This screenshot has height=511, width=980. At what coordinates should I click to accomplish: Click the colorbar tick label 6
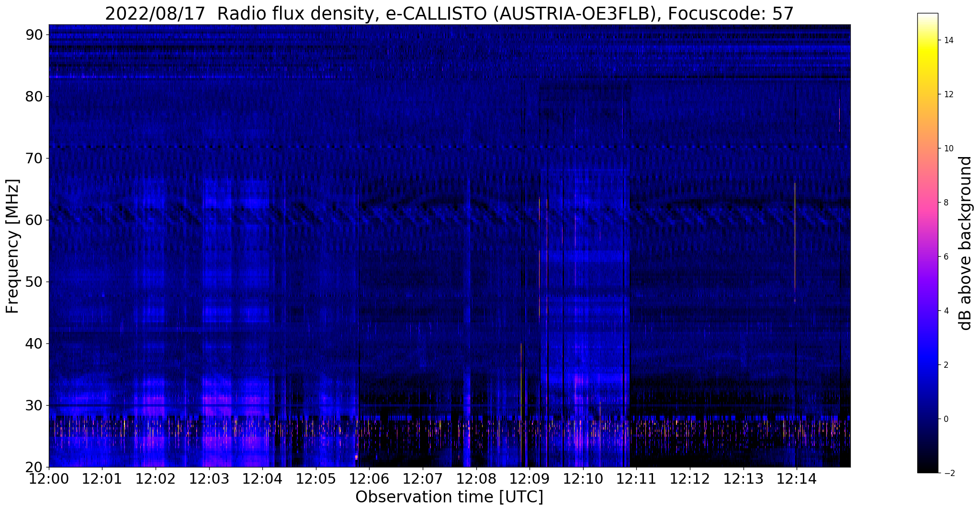click(946, 257)
